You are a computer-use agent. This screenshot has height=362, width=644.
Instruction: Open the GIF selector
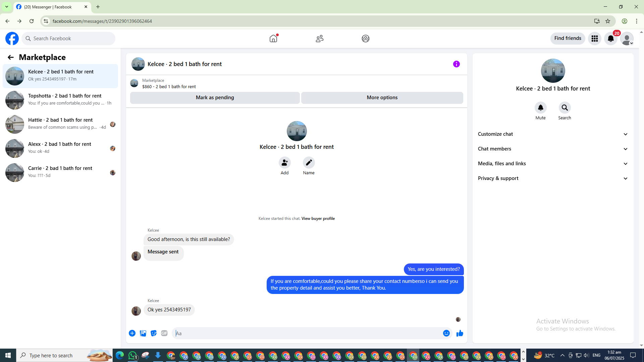point(164,333)
